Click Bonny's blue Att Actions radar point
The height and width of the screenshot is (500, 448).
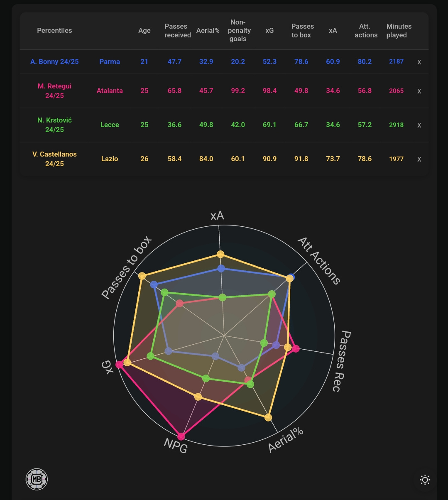click(291, 277)
